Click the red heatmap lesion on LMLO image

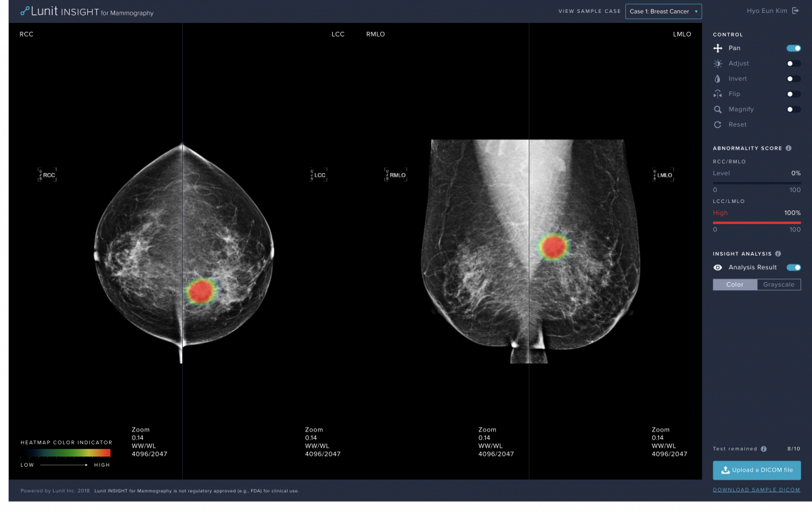[554, 247]
